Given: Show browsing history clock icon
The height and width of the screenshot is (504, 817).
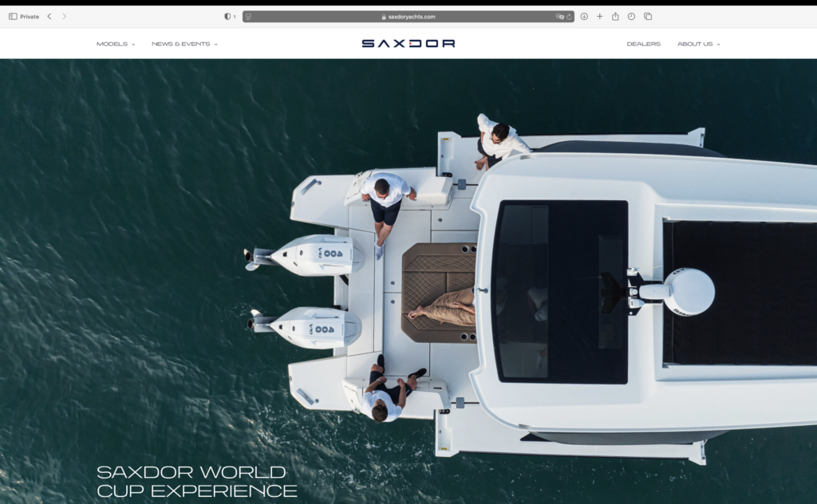Looking at the screenshot, I should (x=631, y=16).
